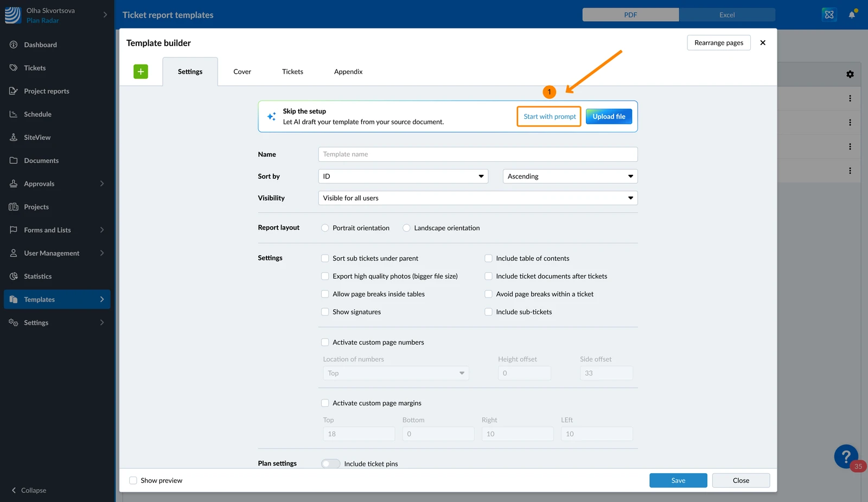
Task: Switch to the Appendix tab
Action: [x=348, y=72]
